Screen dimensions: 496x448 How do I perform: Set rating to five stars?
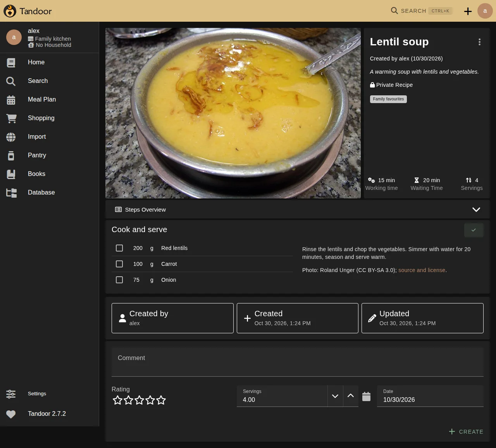tap(161, 400)
